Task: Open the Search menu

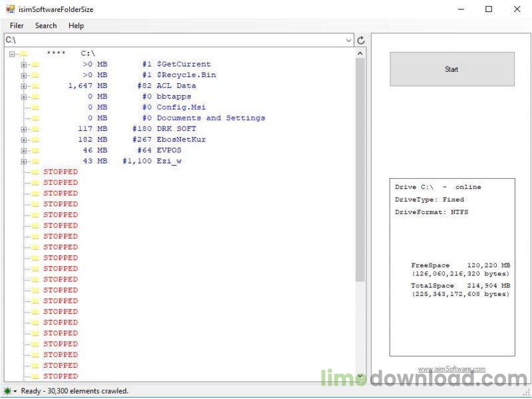Action: point(46,25)
